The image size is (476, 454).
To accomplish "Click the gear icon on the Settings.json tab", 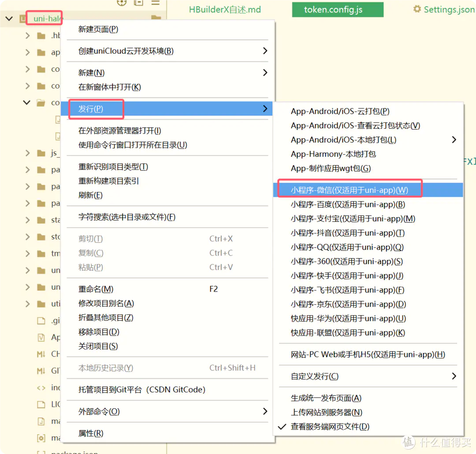I will point(417,9).
